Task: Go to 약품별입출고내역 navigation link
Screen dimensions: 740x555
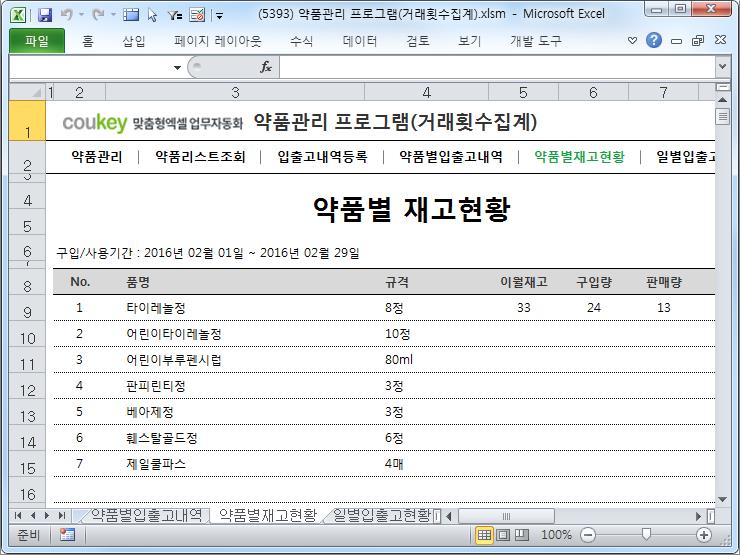Action: [x=451, y=156]
